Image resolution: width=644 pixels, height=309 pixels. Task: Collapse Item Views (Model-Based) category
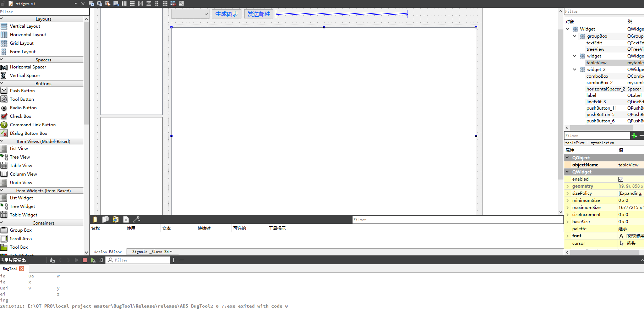[2, 141]
